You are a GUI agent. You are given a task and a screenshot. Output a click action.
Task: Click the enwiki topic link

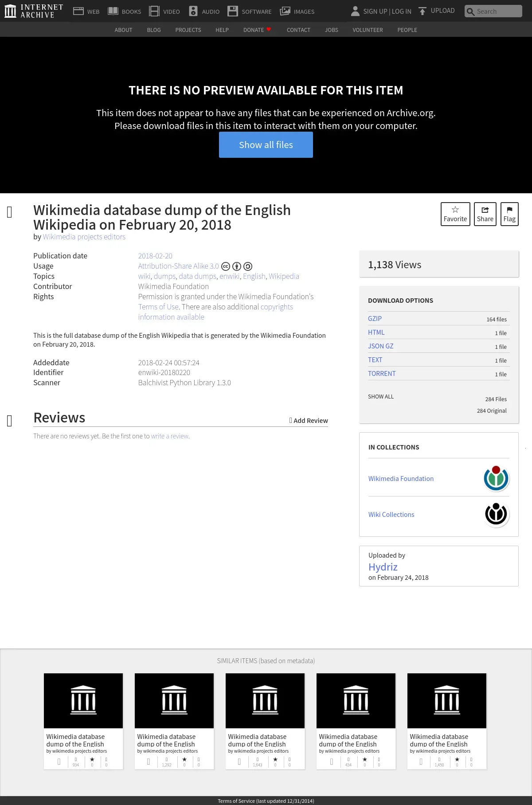230,276
